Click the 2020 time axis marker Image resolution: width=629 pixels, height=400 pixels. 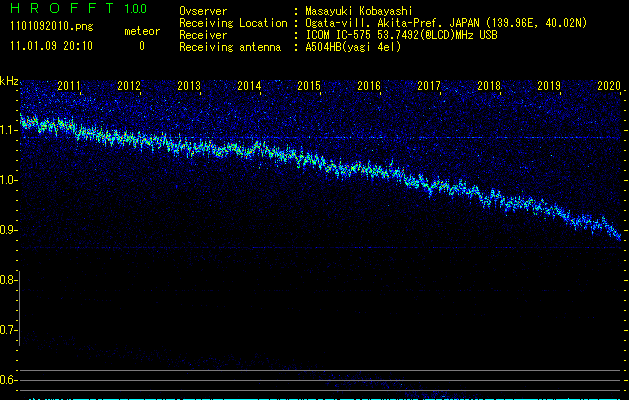(609, 86)
